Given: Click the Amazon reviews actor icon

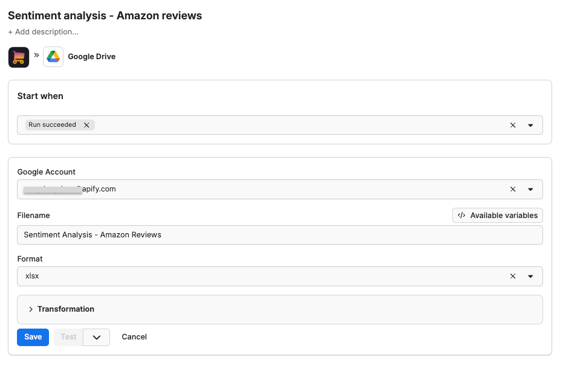Looking at the screenshot, I should pos(18,56).
